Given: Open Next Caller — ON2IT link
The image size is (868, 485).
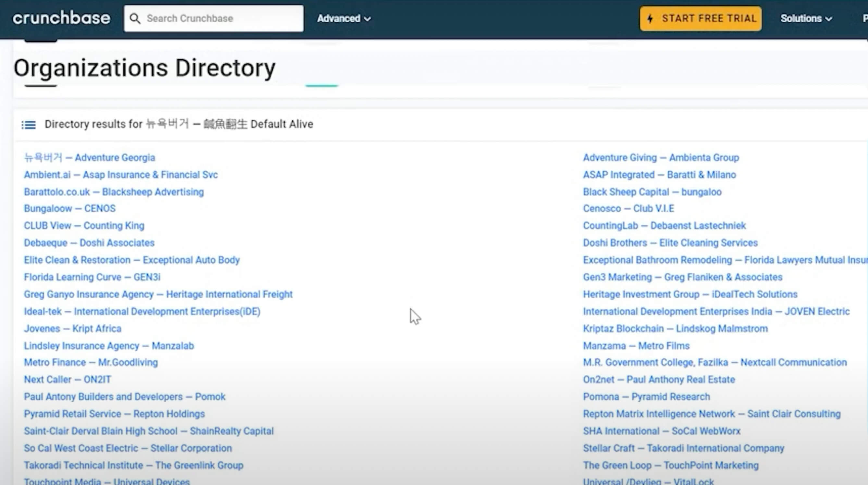Looking at the screenshot, I should click(x=68, y=380).
